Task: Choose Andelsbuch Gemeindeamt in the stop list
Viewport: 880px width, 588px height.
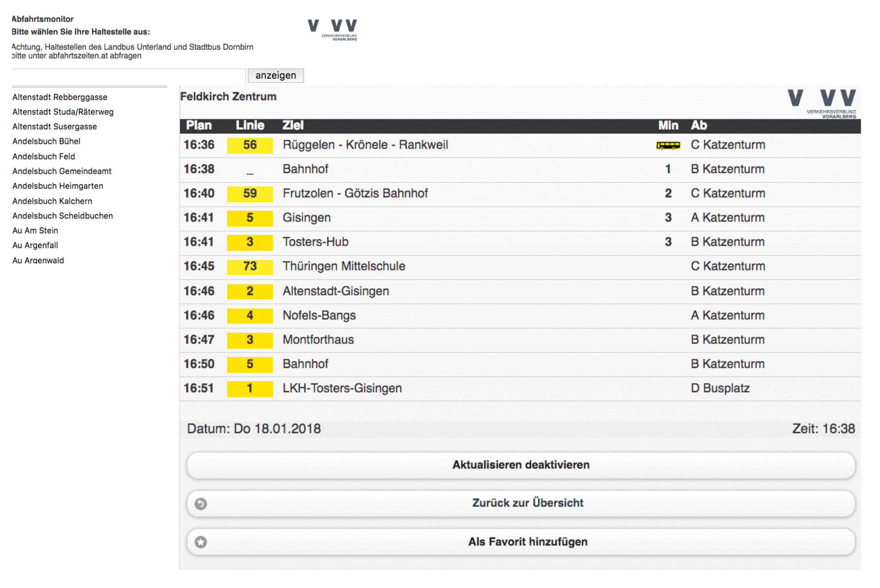Action: pyautogui.click(x=62, y=171)
